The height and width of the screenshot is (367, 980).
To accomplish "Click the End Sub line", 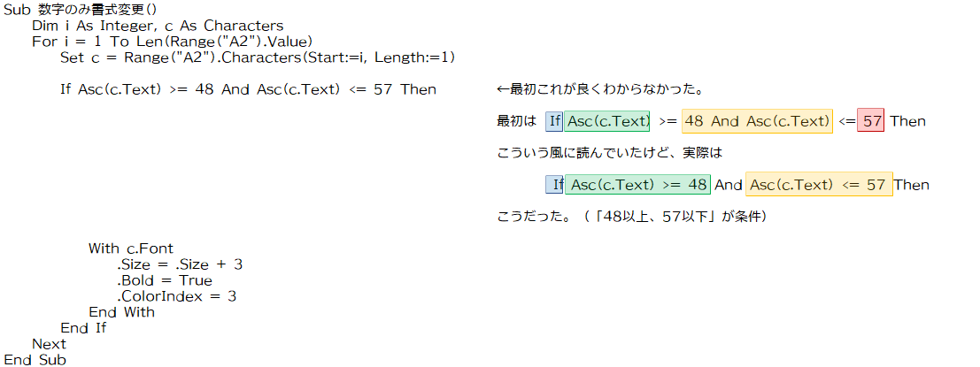I will (x=35, y=360).
